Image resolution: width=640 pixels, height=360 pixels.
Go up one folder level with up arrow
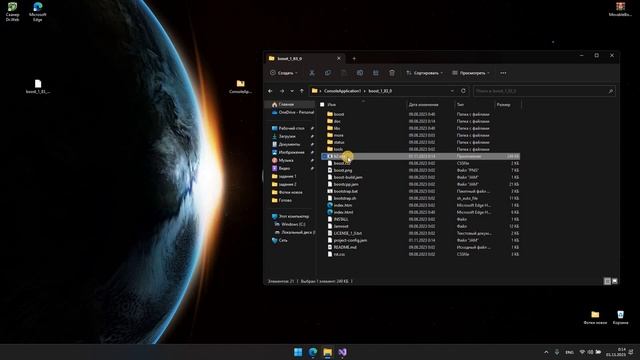pyautogui.click(x=302, y=91)
